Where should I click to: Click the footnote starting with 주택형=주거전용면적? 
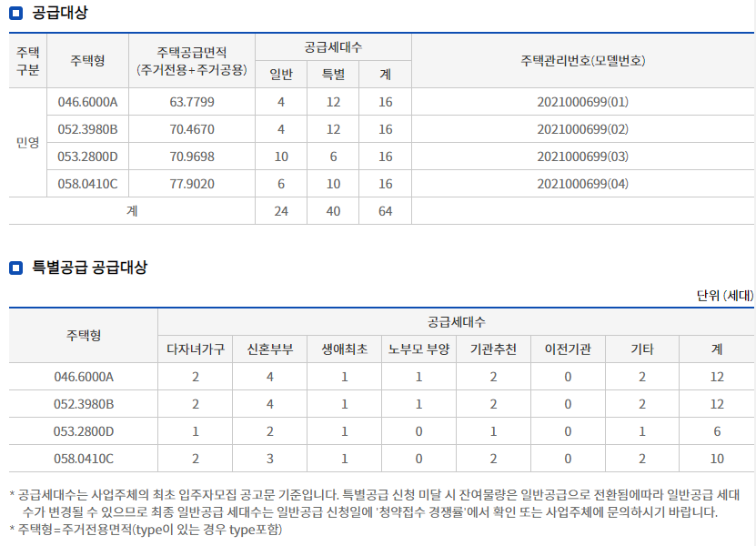coord(146,530)
